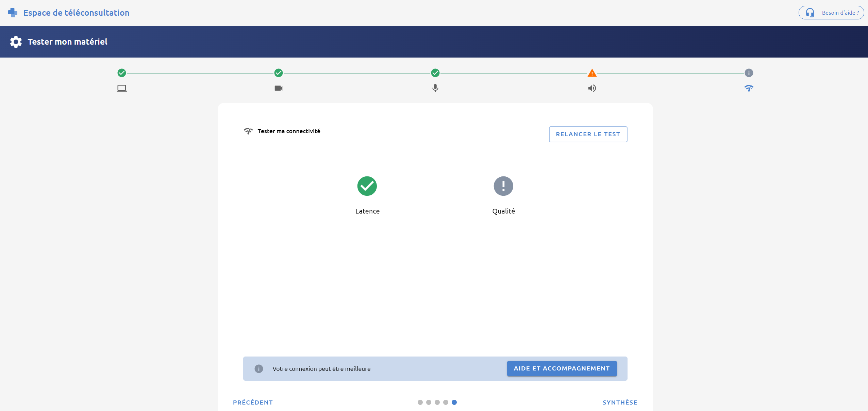Select the first pagination dot
This screenshot has width=868, height=411.
(x=420, y=402)
